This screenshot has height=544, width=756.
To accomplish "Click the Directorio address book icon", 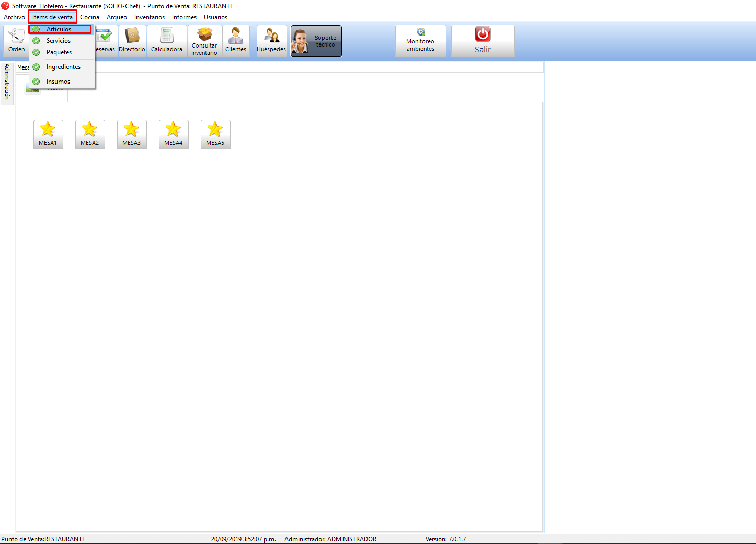I will [x=132, y=41].
